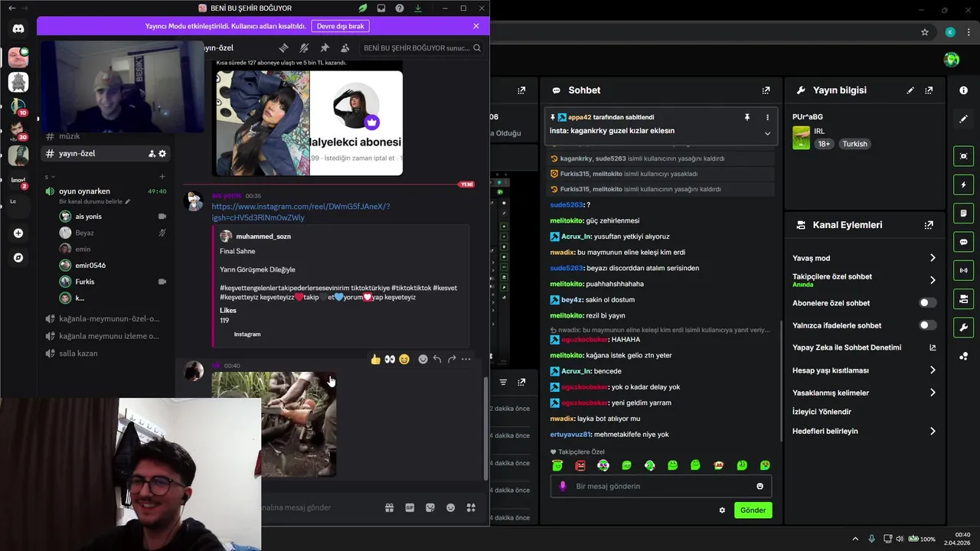Click the green Discord download update icon
980x551 pixels.
pos(418,8)
